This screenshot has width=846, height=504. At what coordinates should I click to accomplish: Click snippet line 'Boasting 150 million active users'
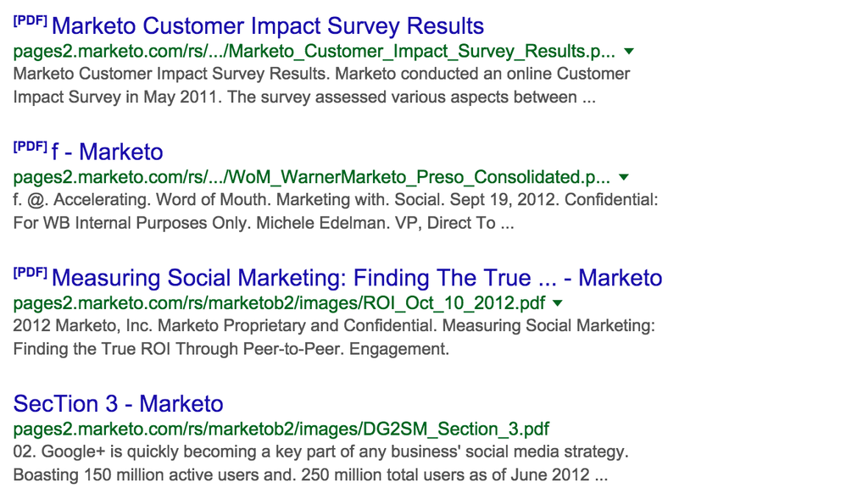point(311,475)
